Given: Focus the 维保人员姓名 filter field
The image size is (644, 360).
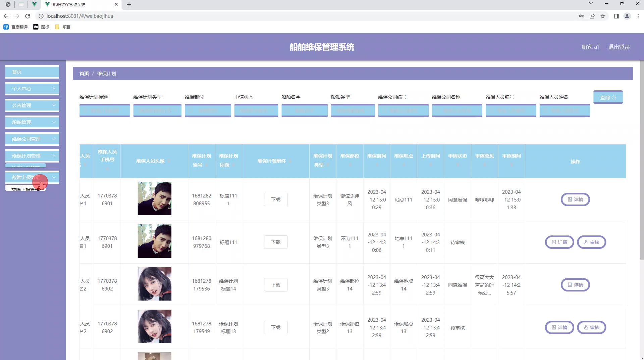Looking at the screenshot, I should coord(565,110).
